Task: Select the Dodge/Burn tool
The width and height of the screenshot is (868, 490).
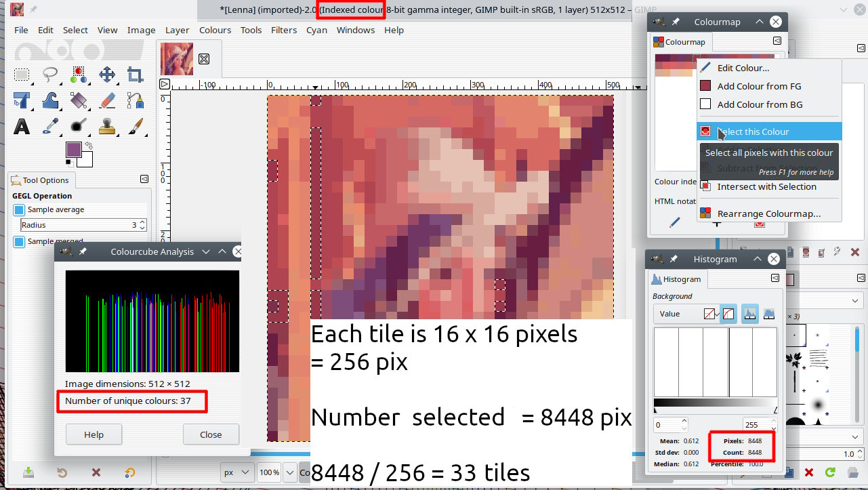Action: click(x=79, y=126)
